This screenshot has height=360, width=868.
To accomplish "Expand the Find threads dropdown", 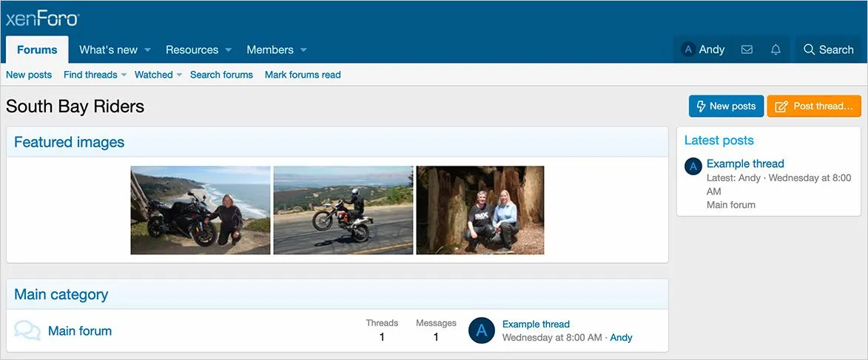I will [x=124, y=75].
